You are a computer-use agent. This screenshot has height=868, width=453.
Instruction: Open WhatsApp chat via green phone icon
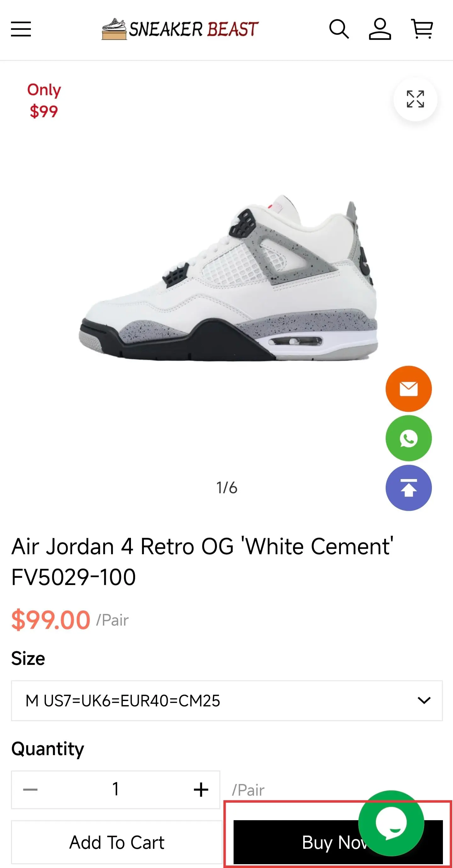409,438
